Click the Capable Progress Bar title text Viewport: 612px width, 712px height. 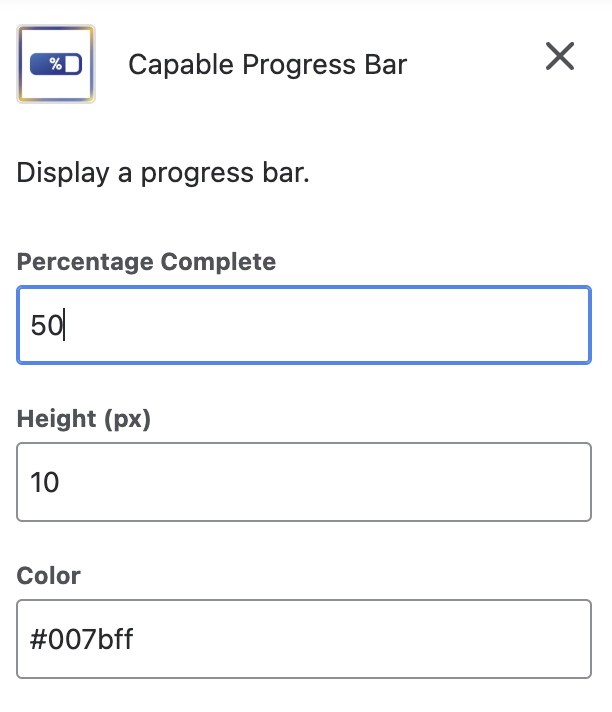pyautogui.click(x=267, y=66)
